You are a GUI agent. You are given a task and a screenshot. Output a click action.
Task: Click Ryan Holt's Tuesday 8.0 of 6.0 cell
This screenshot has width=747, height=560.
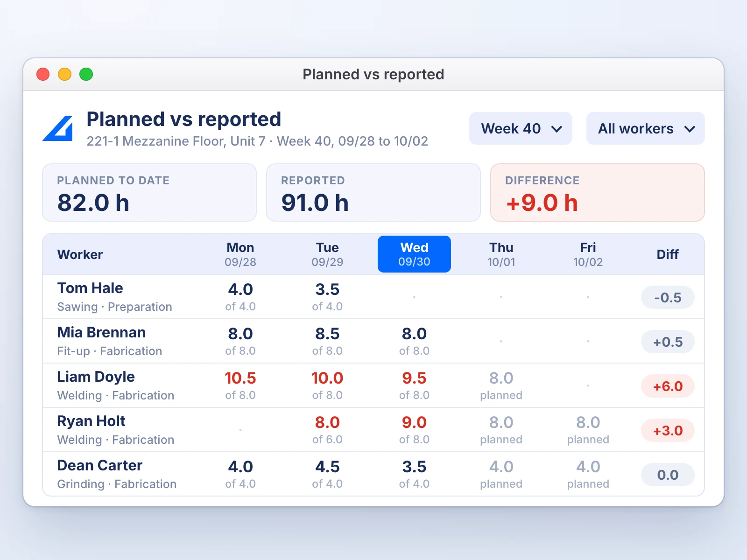327,430
